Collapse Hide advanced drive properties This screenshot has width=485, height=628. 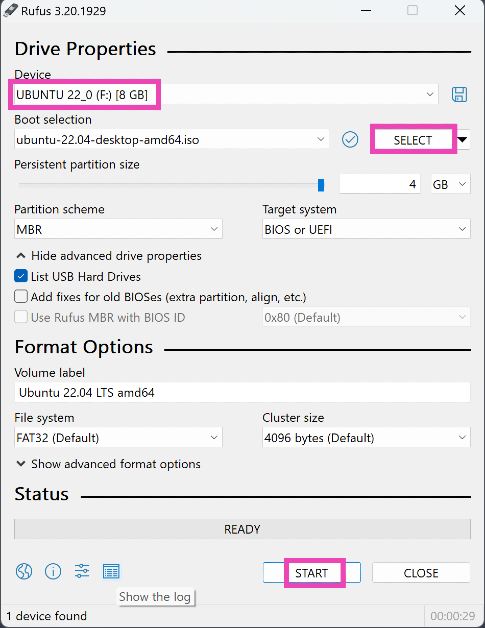tap(109, 256)
